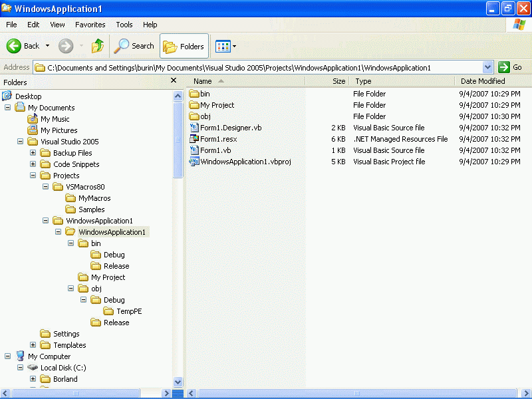Expand the Borland folder node
This screenshot has height=399, width=532.
point(33,379)
